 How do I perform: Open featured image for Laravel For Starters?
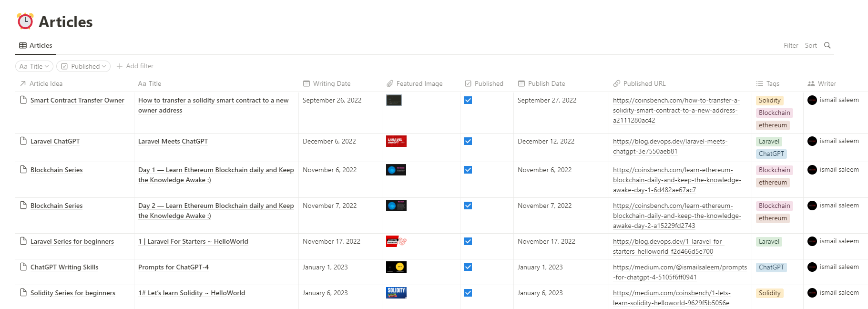396,241
